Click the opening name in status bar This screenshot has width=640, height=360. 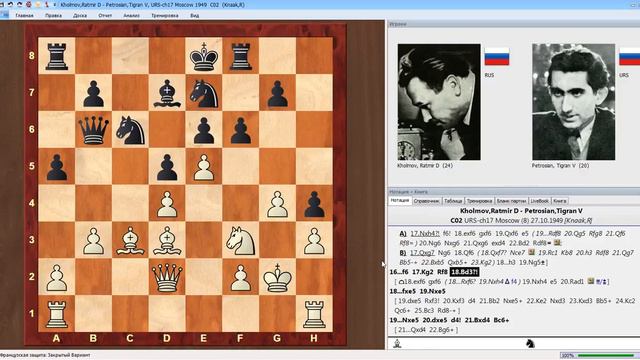click(x=45, y=356)
